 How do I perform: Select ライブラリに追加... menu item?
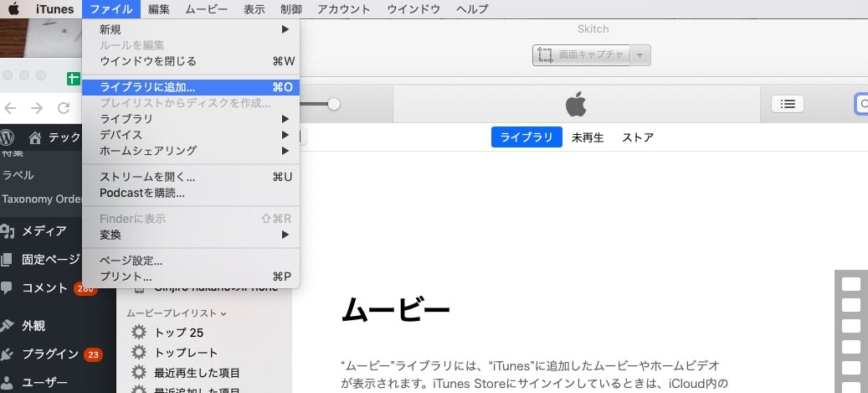(191, 87)
